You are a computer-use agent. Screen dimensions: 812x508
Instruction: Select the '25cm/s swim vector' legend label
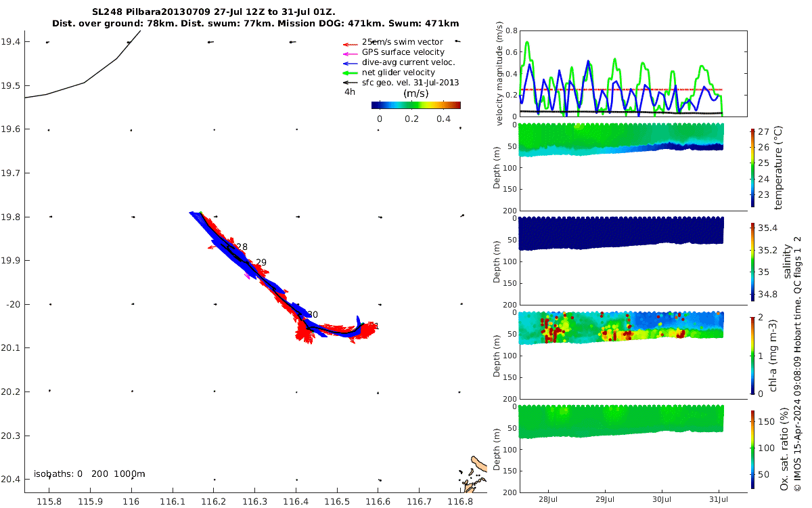click(403, 42)
